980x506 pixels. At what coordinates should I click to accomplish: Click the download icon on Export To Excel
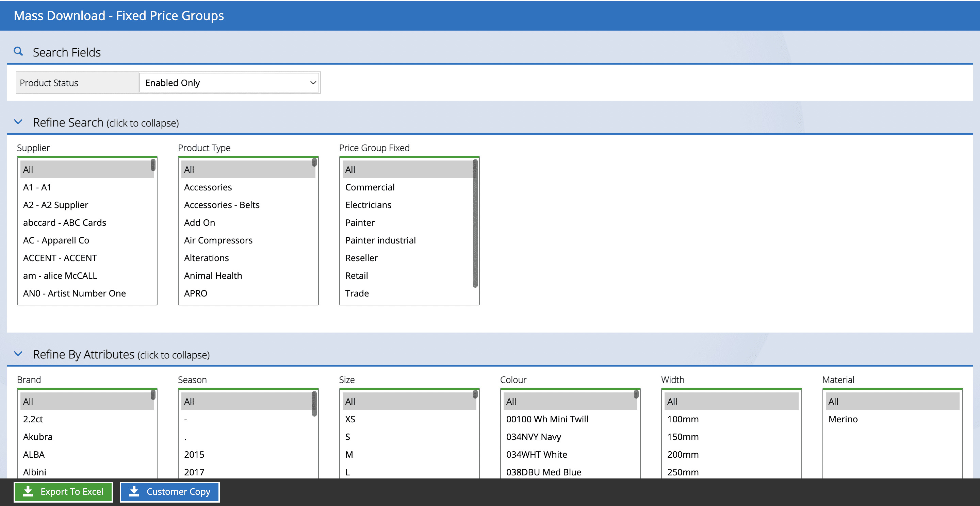coord(28,492)
